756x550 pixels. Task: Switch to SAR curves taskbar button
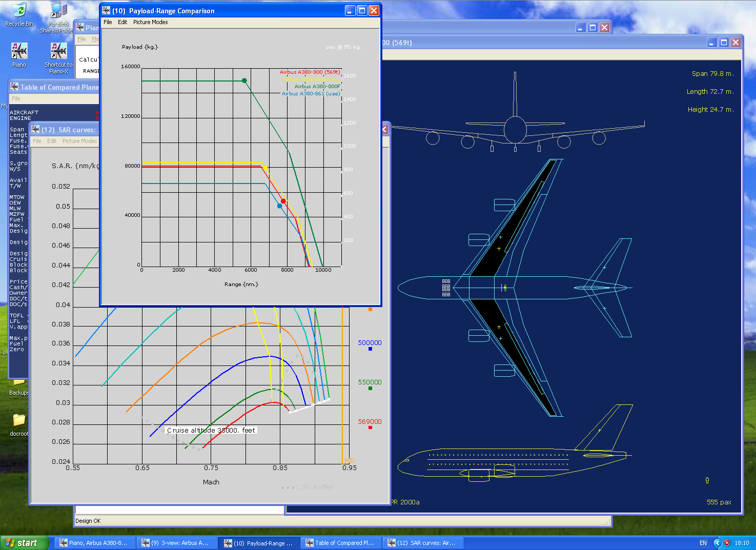tap(423, 543)
